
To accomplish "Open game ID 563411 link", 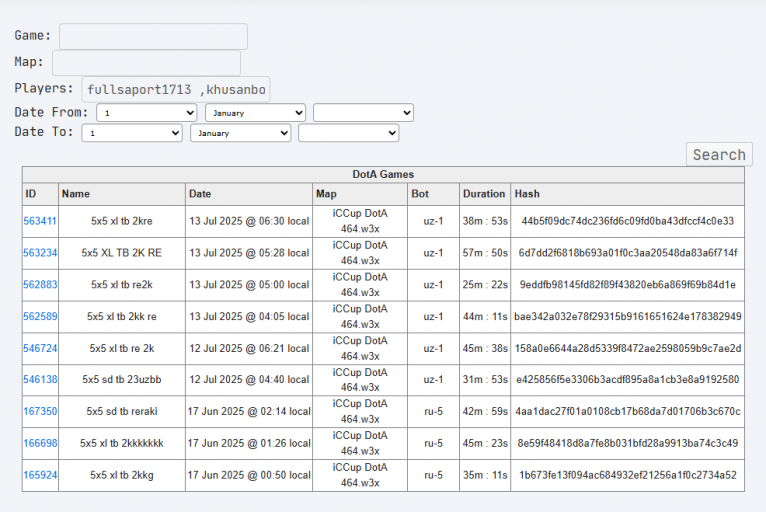I will 40,221.
